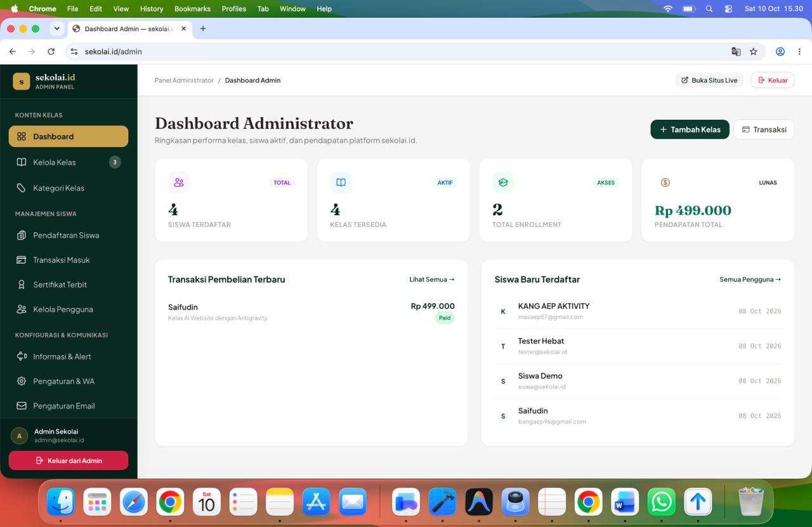This screenshot has width=812, height=527.
Task: Click the Kelola Kelas count badge 3
Action: 115,162
